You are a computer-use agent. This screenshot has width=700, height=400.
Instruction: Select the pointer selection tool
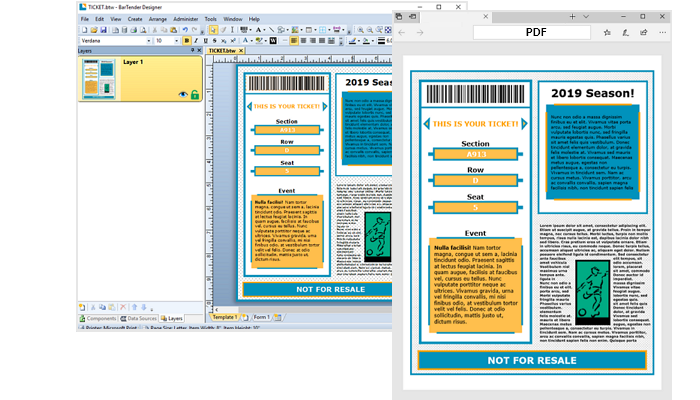[x=213, y=30]
